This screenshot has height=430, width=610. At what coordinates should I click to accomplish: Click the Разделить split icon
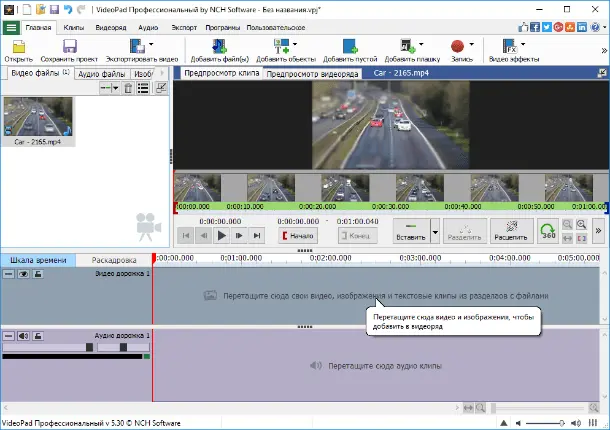465,231
